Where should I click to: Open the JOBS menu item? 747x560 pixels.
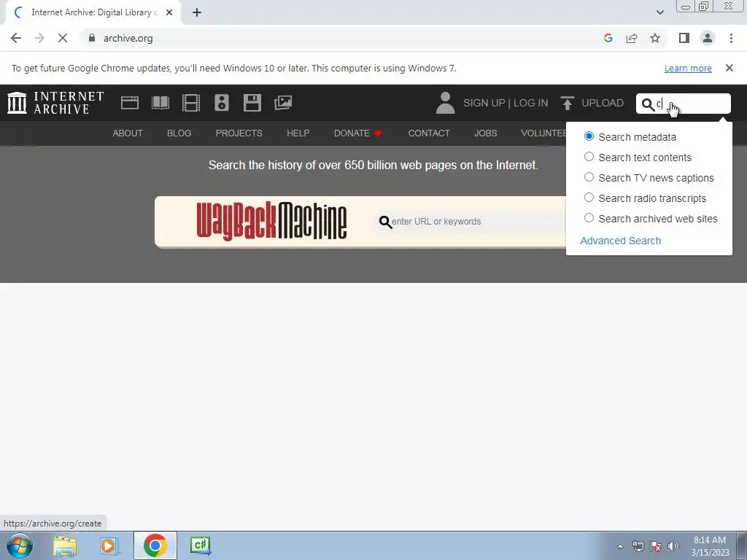[485, 133]
